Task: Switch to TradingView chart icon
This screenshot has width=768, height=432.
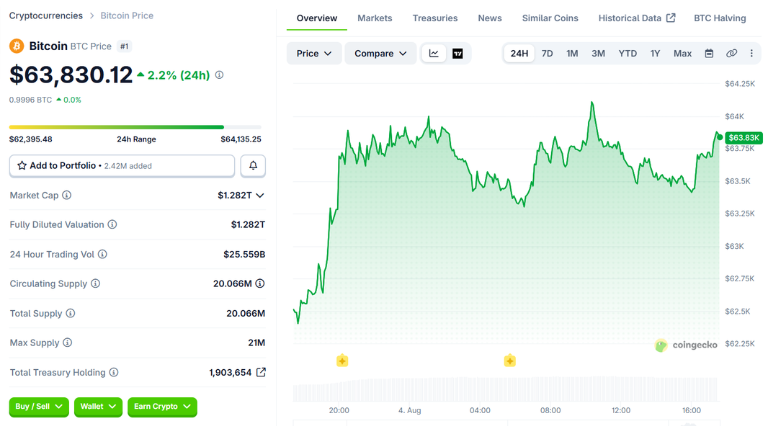Action: pos(457,53)
